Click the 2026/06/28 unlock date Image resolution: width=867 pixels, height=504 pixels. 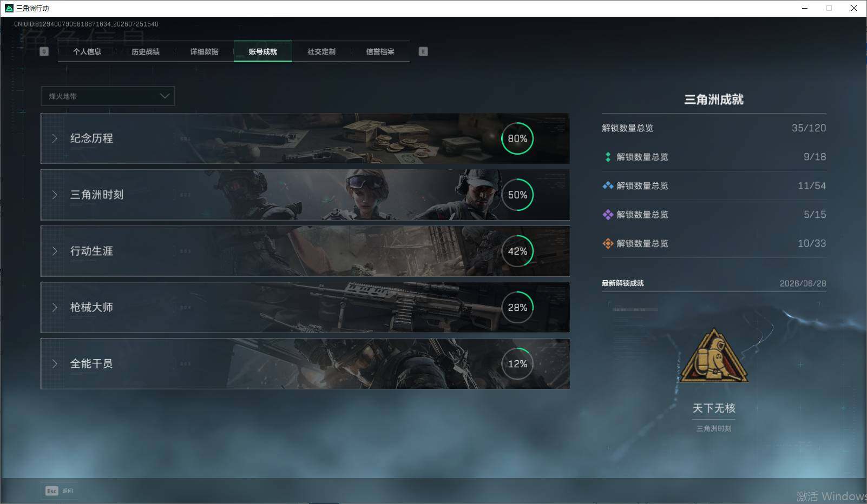(x=803, y=283)
